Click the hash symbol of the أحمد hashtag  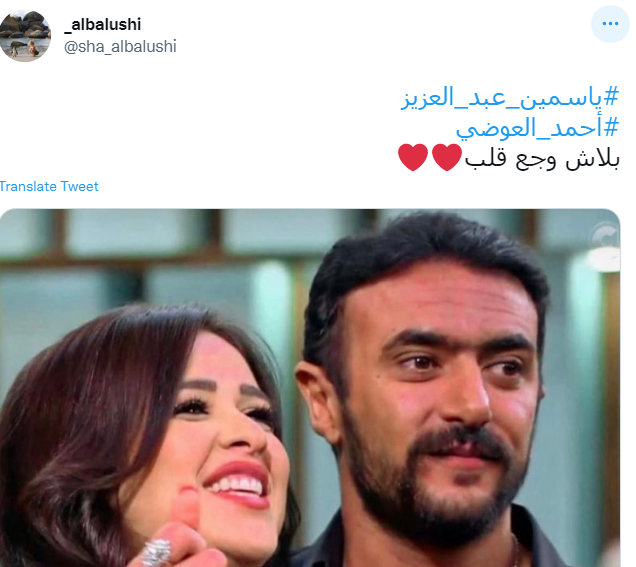611,127
